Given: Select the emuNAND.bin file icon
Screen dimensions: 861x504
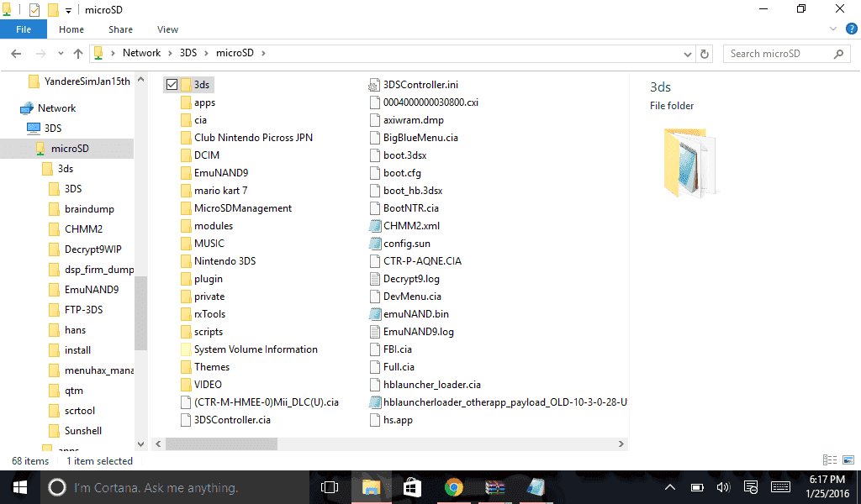Looking at the screenshot, I should 374,314.
